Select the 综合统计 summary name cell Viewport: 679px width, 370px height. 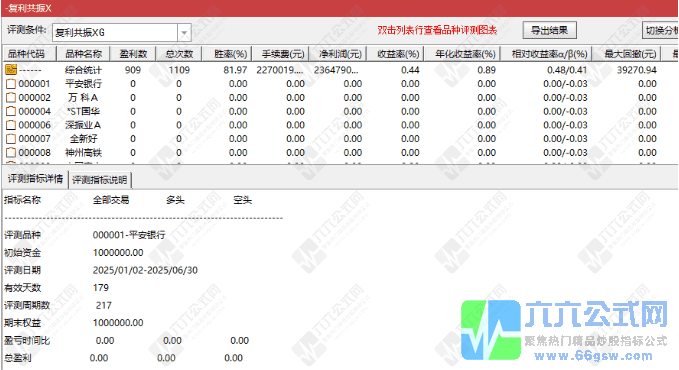[83, 70]
